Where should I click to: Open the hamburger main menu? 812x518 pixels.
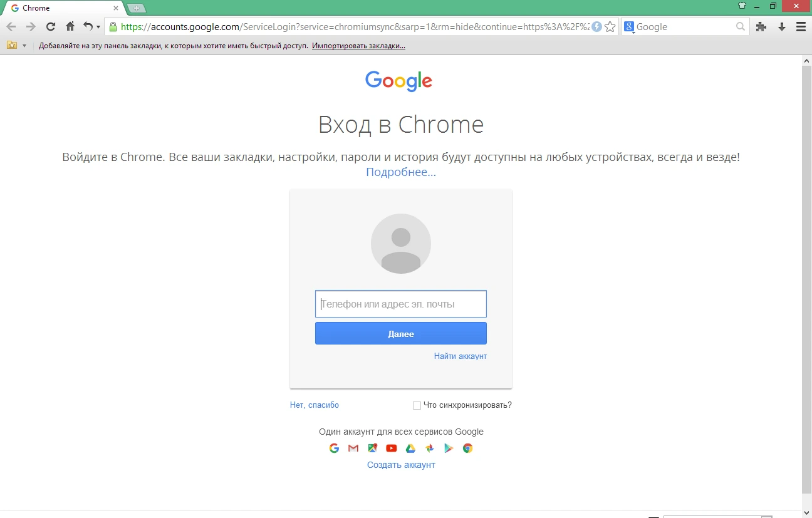[x=801, y=27]
